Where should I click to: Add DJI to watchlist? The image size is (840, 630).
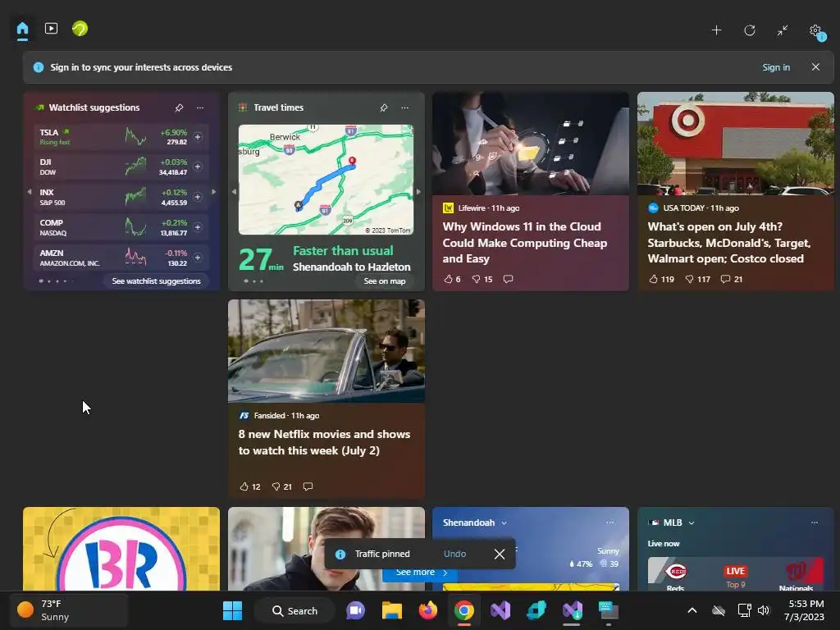pyautogui.click(x=198, y=167)
